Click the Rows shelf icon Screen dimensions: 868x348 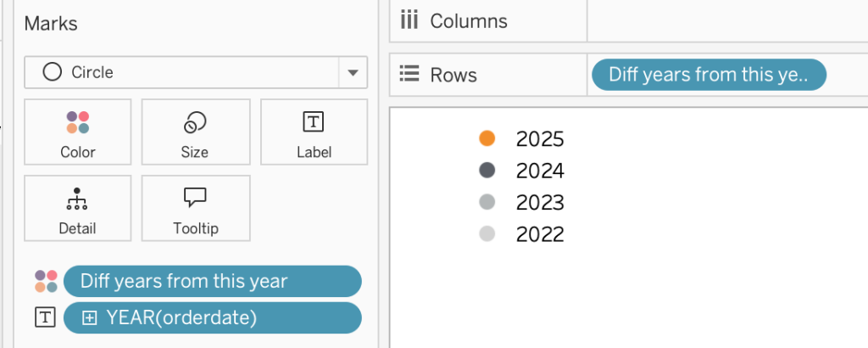point(409,74)
